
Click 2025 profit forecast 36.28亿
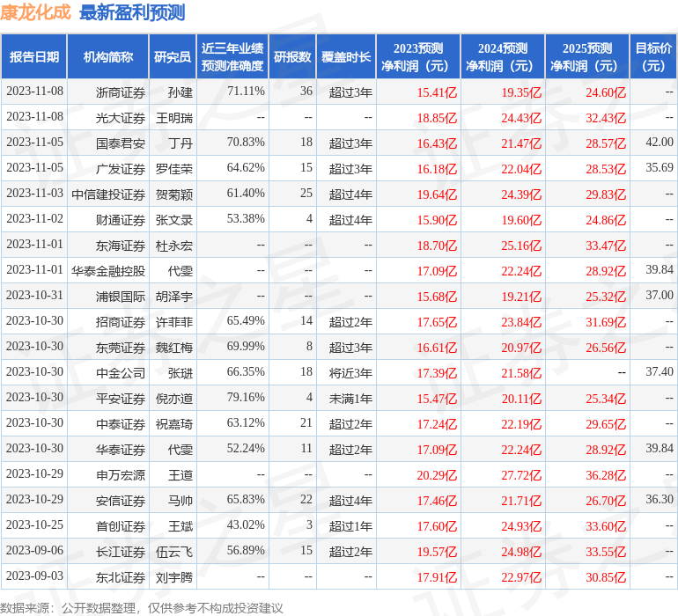click(606, 475)
